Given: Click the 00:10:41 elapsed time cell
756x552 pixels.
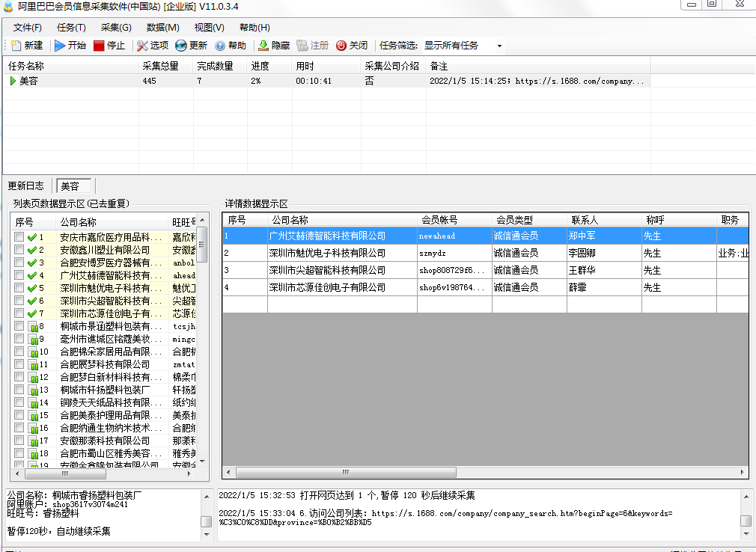Looking at the screenshot, I should (x=326, y=81).
